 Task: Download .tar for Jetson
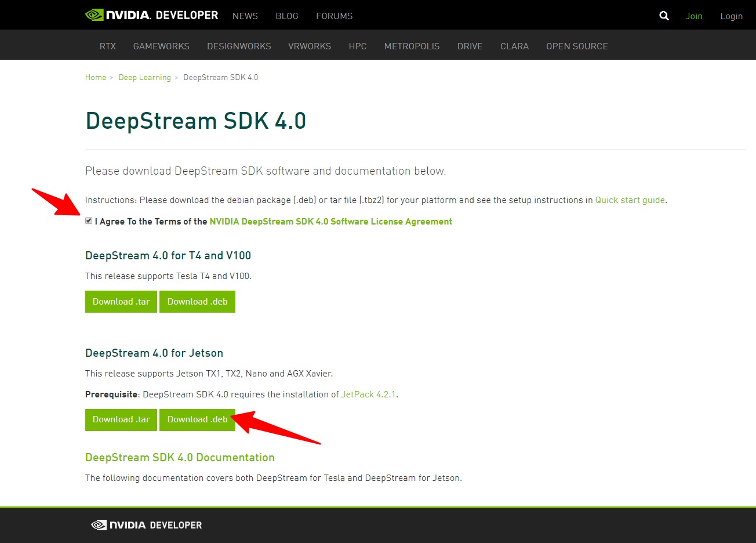(x=121, y=419)
